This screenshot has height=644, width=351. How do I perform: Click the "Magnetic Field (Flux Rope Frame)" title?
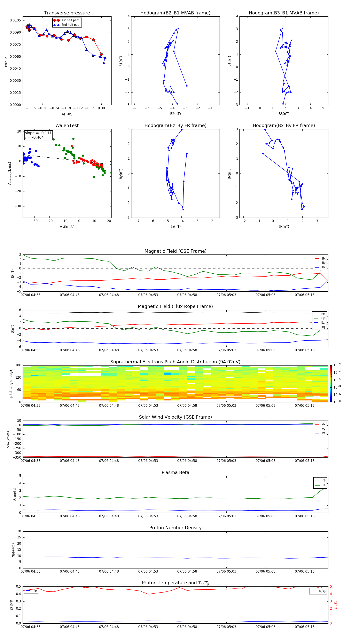click(175, 307)
